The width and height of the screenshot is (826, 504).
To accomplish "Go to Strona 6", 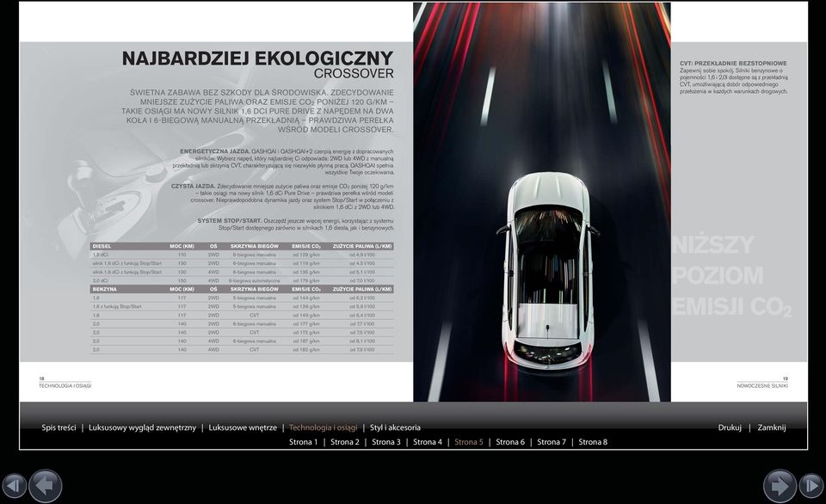I will point(510,442).
